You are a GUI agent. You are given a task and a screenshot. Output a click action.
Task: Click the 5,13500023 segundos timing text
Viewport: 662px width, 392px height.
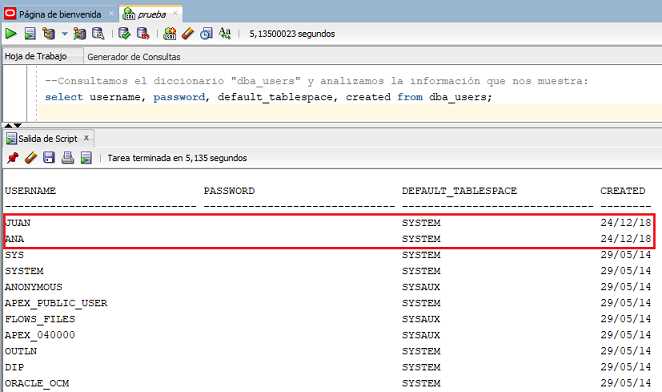tap(292, 34)
